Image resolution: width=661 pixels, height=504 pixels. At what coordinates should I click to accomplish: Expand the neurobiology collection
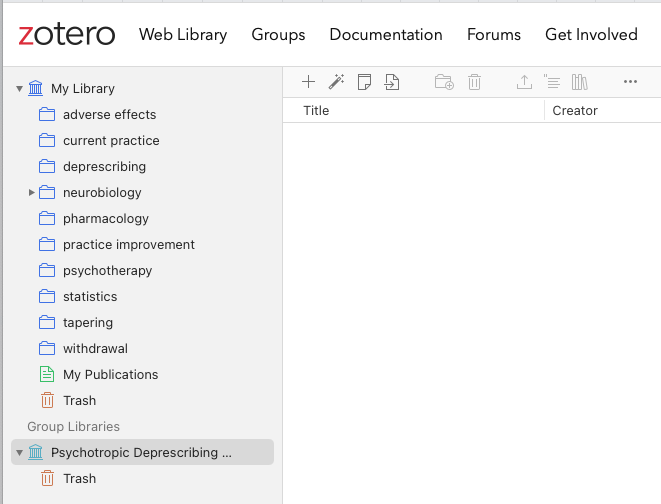coord(31,193)
